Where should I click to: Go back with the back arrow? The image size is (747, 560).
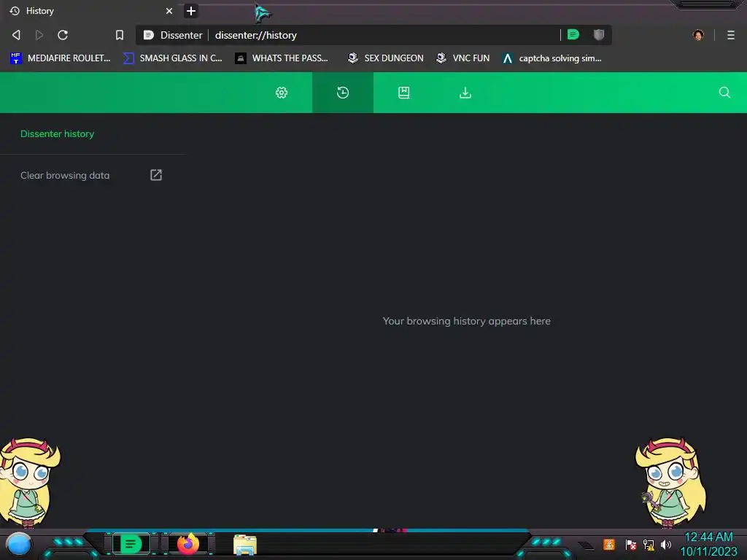[16, 35]
